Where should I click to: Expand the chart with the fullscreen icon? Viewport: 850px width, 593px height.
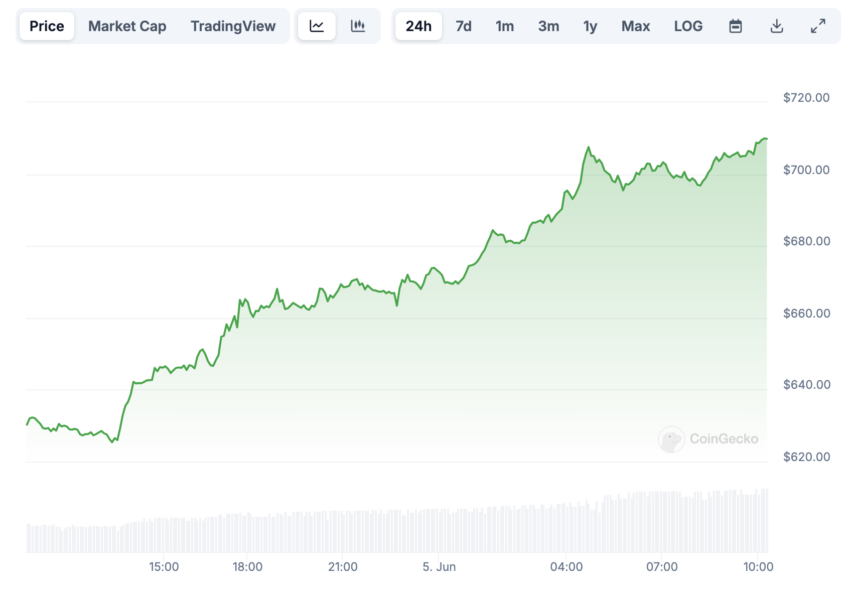coord(818,25)
